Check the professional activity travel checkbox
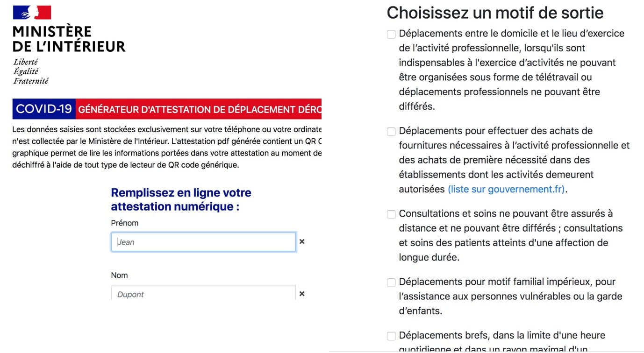Screen dimensions: 644x353 tap(391, 34)
